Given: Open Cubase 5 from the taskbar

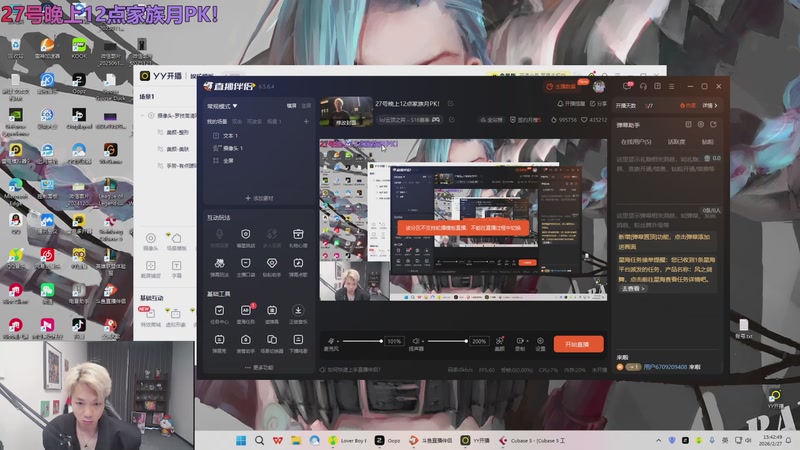Looking at the screenshot, I should point(532,440).
